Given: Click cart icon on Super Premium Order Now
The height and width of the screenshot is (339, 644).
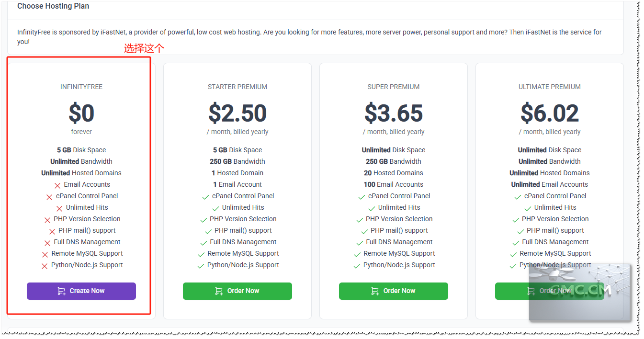Looking at the screenshot, I should pyautogui.click(x=375, y=291).
